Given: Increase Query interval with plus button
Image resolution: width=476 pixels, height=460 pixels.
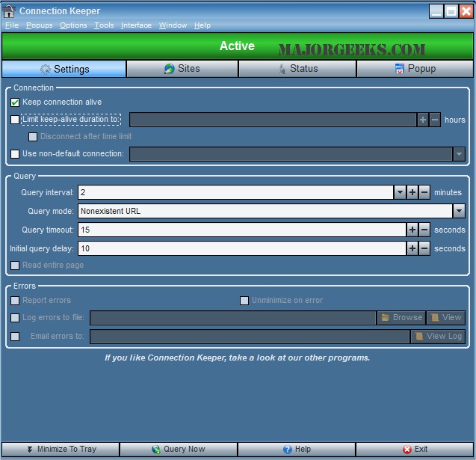Looking at the screenshot, I should pos(412,192).
